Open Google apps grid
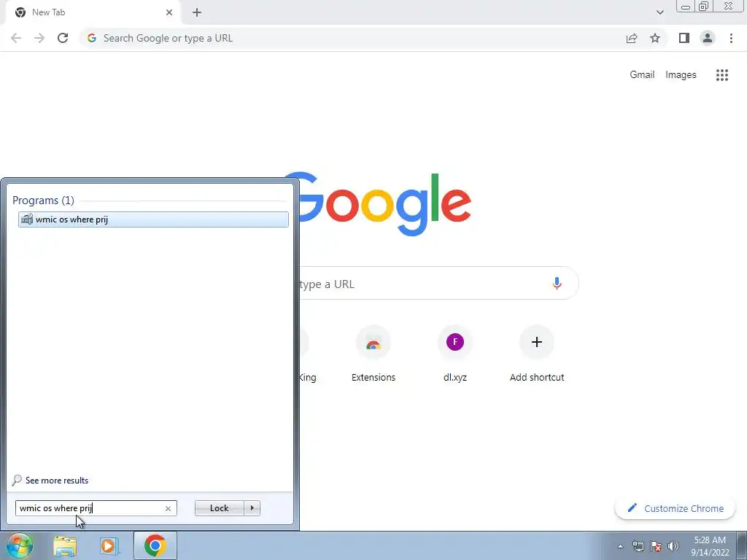Screen dimensions: 747x560 coord(721,75)
